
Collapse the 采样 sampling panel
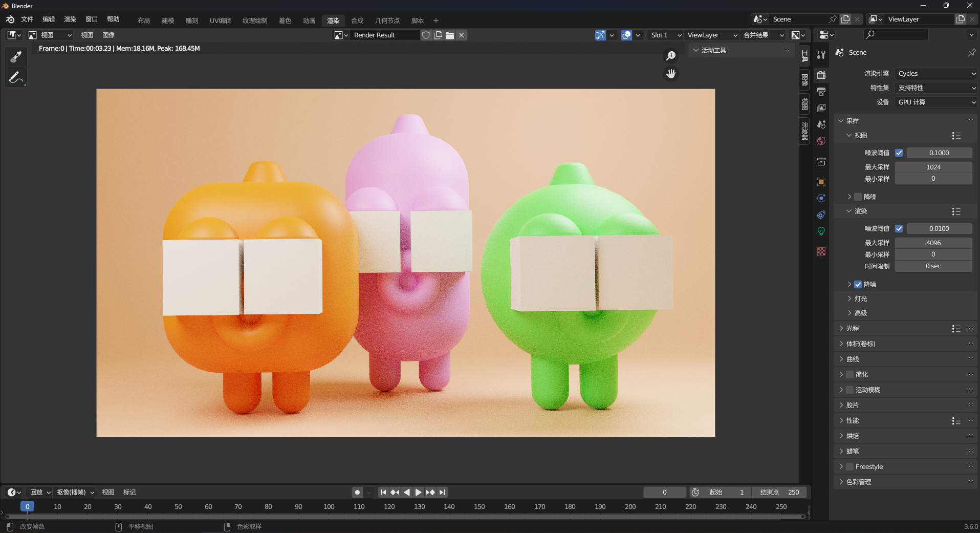point(905,121)
